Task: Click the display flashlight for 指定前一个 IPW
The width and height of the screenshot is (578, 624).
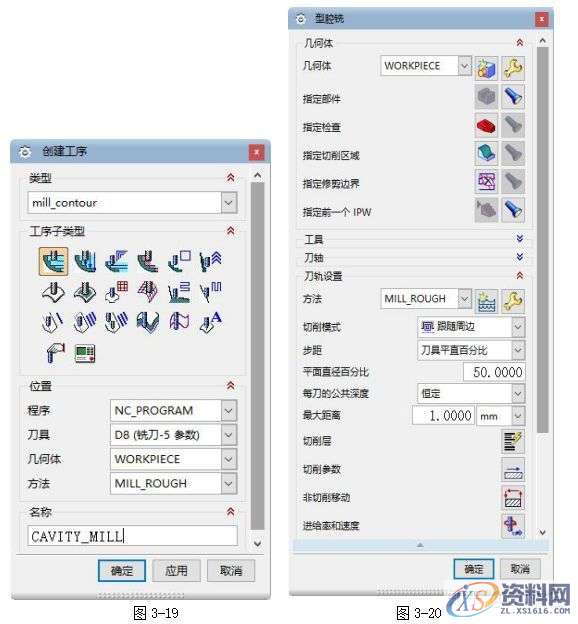Action: (513, 210)
